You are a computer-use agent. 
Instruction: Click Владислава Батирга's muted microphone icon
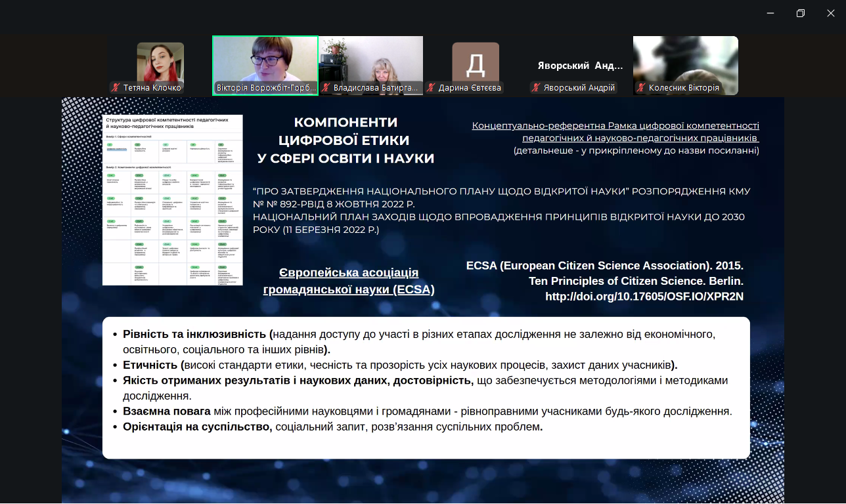click(x=326, y=88)
